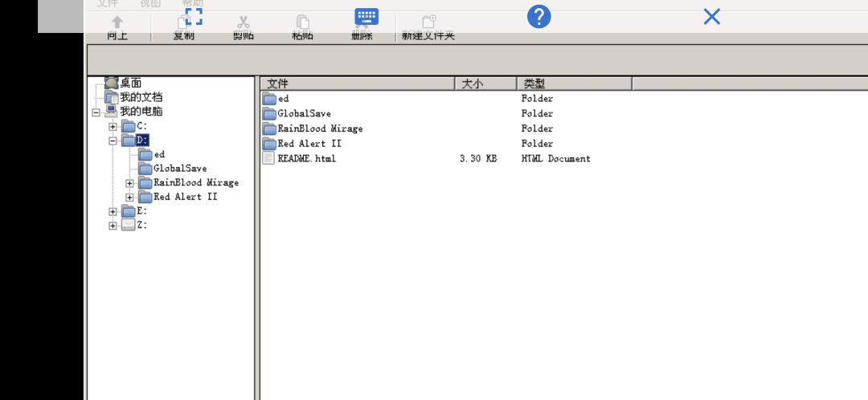This screenshot has width=868, height=400.
Task: Expand the C: drive tree node
Action: (113, 127)
